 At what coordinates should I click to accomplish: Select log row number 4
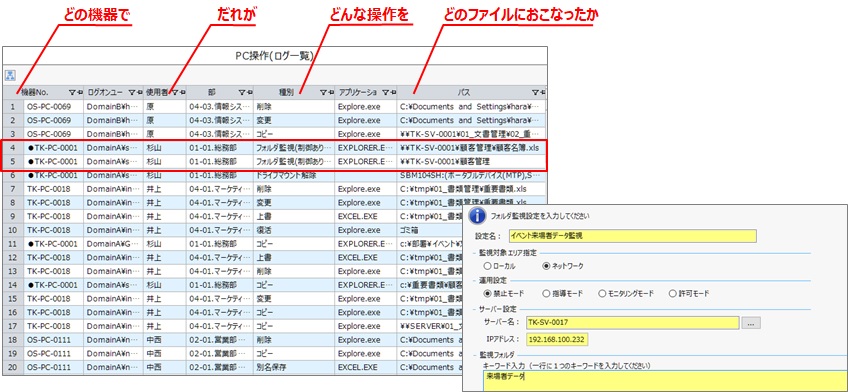click(x=12, y=148)
